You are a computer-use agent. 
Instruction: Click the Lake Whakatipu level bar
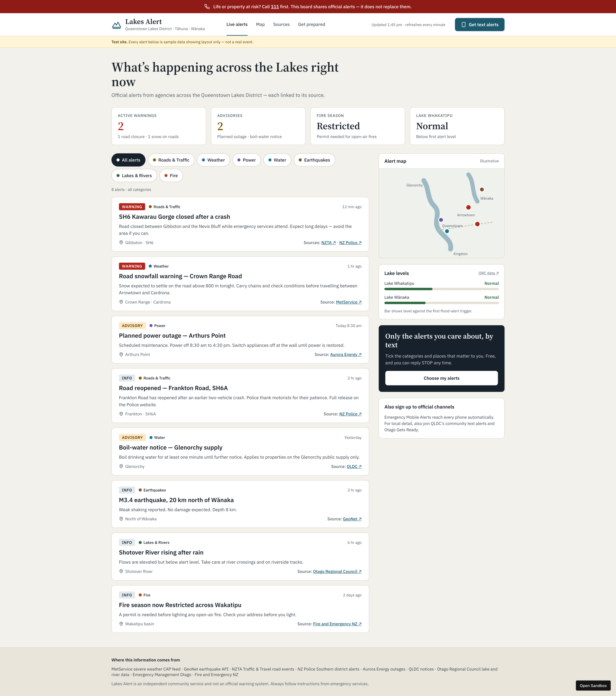pyautogui.click(x=442, y=289)
